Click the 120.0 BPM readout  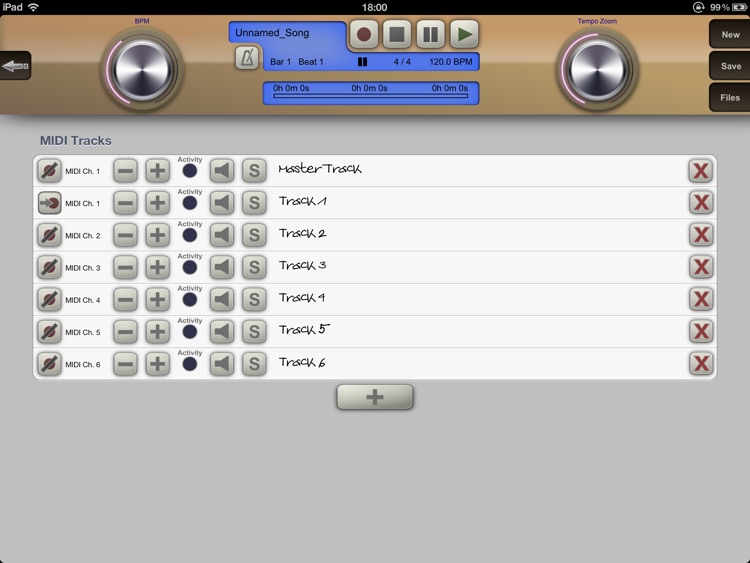451,62
